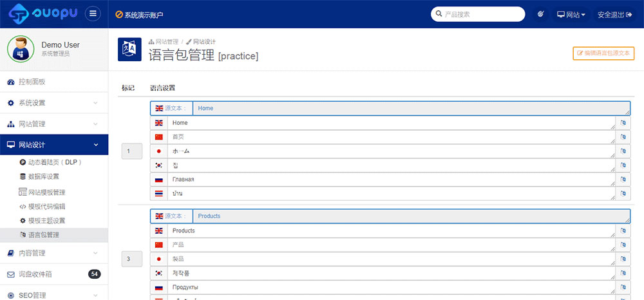
Task: Click the Demo User avatar picture
Action: (x=21, y=49)
